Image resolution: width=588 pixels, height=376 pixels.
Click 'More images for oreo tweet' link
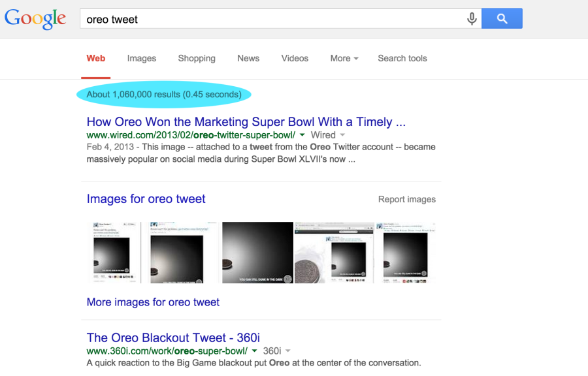pos(153,302)
